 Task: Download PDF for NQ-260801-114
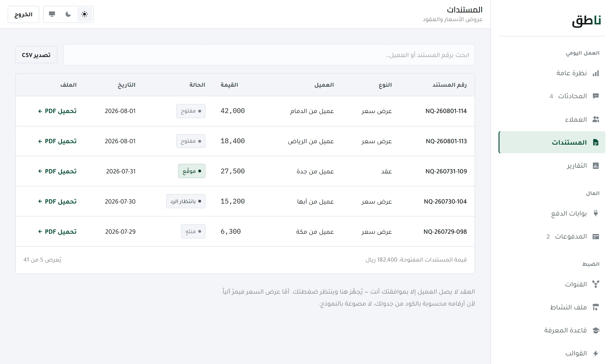tap(57, 111)
